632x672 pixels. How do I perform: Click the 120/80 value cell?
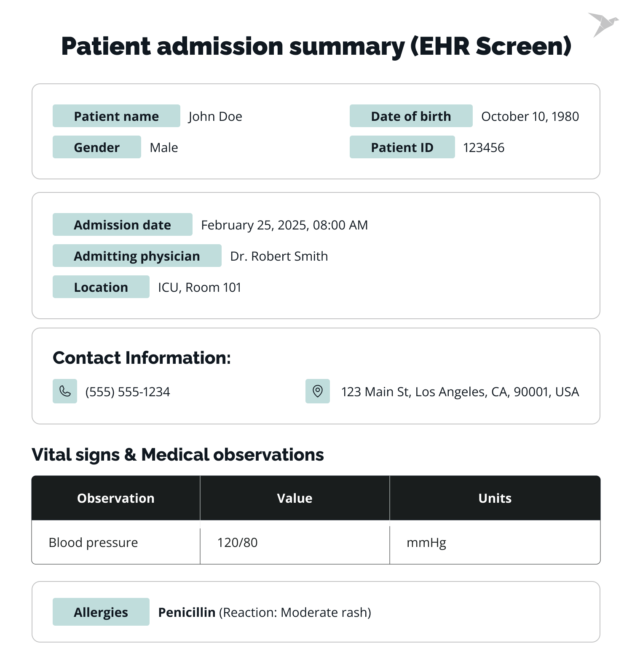point(237,542)
